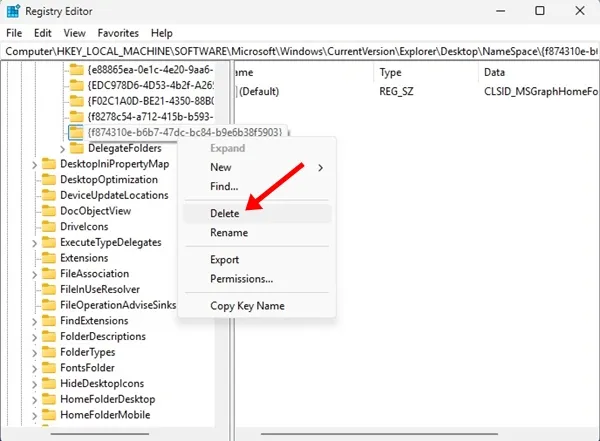The width and height of the screenshot is (600, 441).
Task: Click the Extensions folder icon
Action: click(49, 258)
